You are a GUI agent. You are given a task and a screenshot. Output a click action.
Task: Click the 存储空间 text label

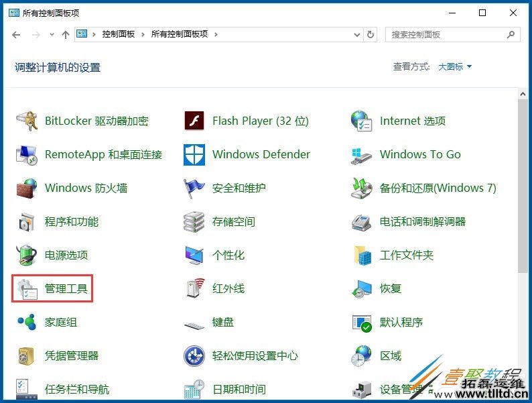coord(233,222)
